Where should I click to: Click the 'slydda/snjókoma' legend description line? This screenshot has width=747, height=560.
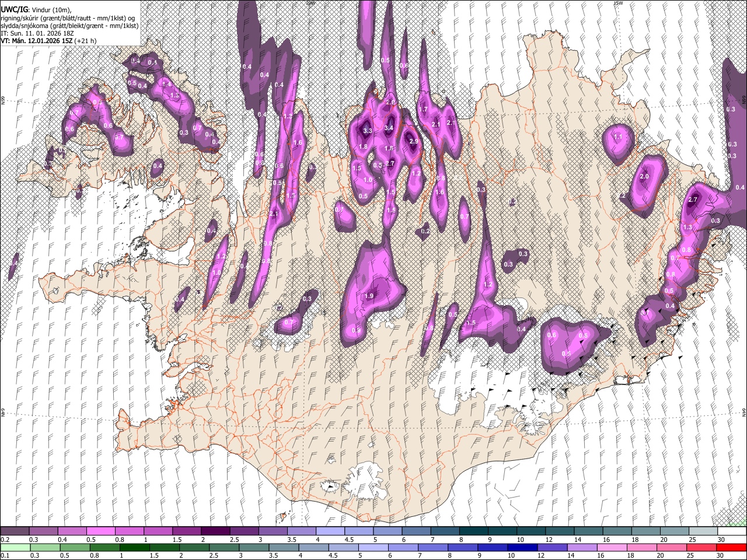(69, 26)
